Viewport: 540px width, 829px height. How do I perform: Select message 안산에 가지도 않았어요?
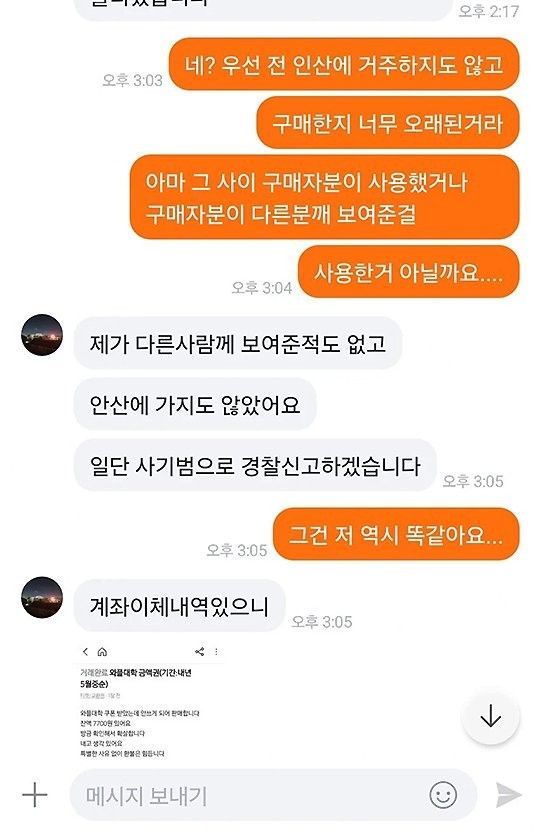point(195,404)
